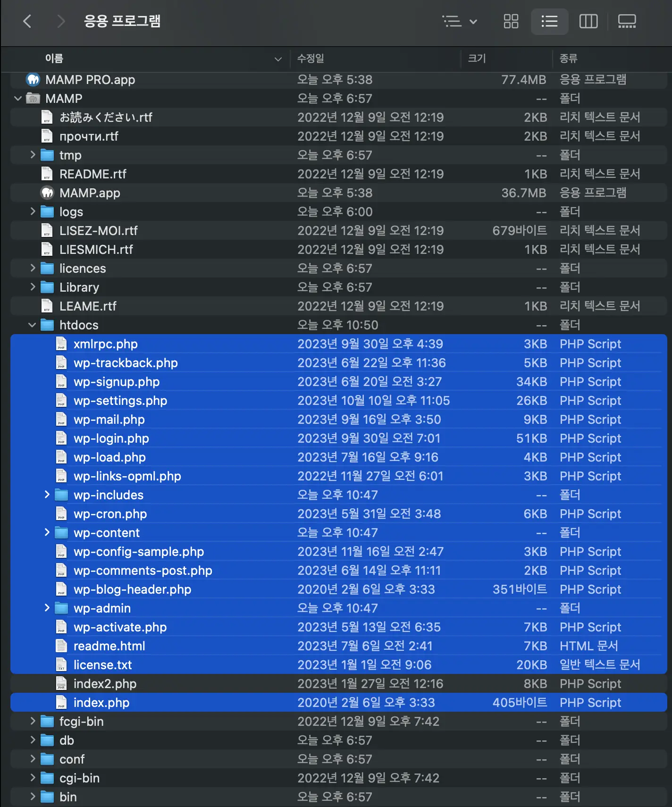The image size is (672, 807).
Task: Click the wp-config-sample.php file icon
Action: (61, 552)
